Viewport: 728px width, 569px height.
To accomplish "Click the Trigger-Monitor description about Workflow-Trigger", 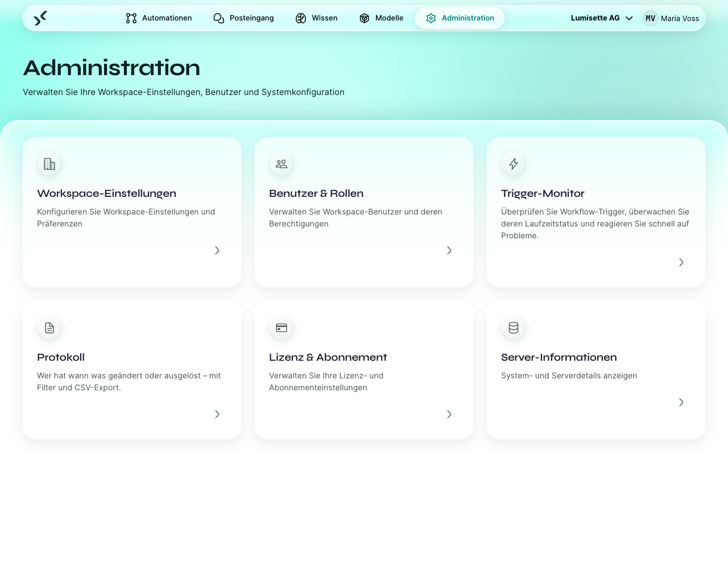I will click(x=595, y=224).
